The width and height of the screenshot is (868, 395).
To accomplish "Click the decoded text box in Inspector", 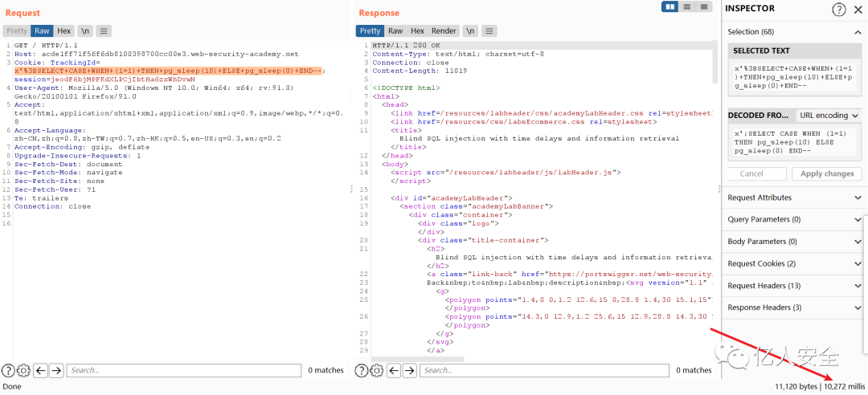I will pyautogui.click(x=795, y=141).
